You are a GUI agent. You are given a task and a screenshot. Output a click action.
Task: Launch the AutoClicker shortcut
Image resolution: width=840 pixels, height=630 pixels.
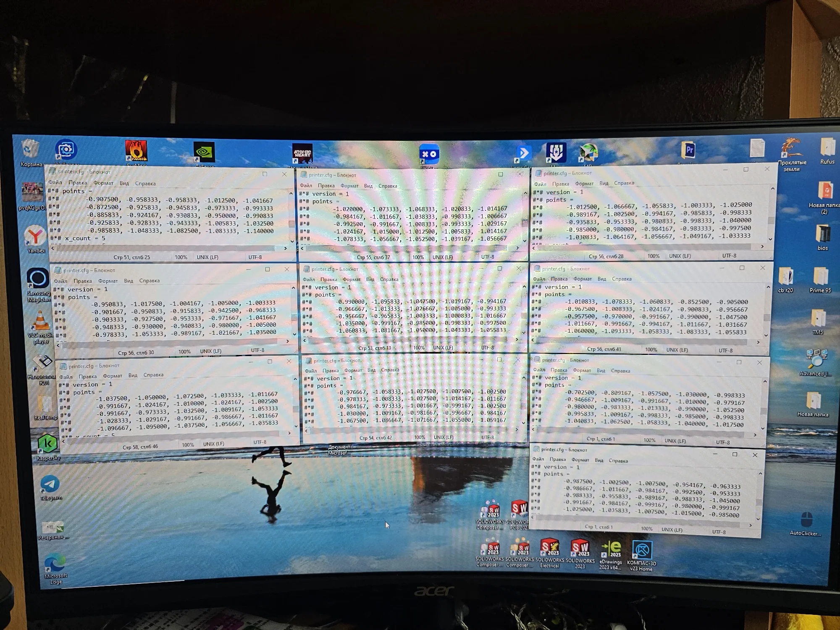click(806, 520)
